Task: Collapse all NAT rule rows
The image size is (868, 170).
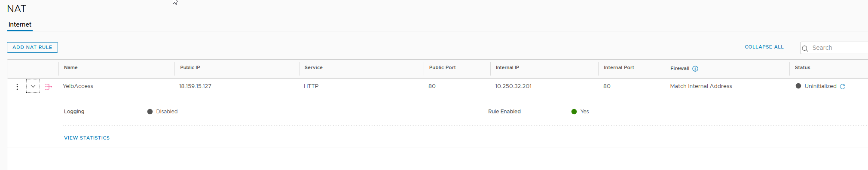Action: (764, 47)
